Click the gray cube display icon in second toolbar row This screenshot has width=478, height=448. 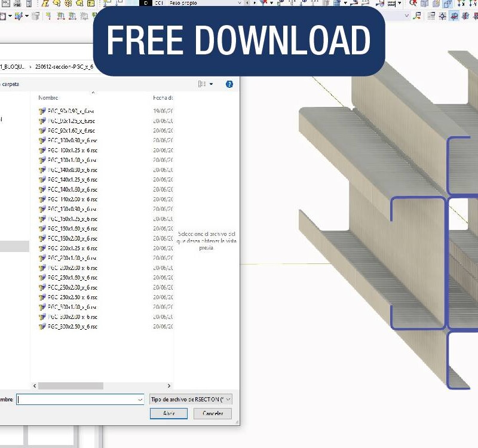click(x=36, y=16)
